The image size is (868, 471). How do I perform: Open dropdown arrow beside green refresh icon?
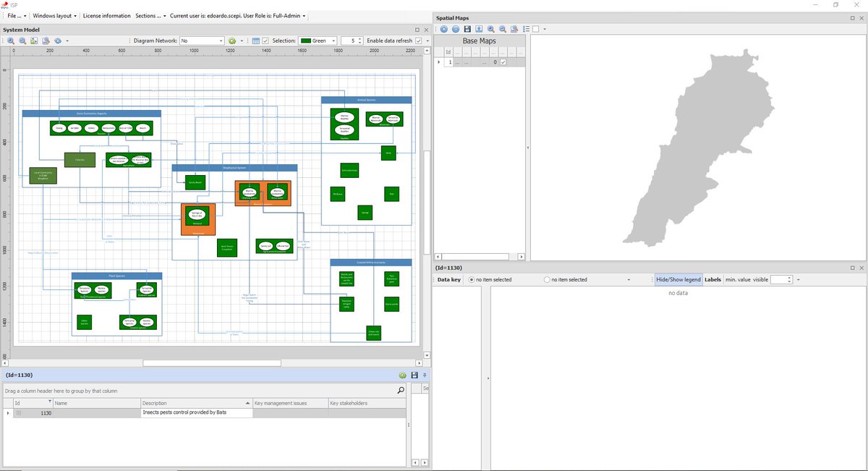coord(242,41)
